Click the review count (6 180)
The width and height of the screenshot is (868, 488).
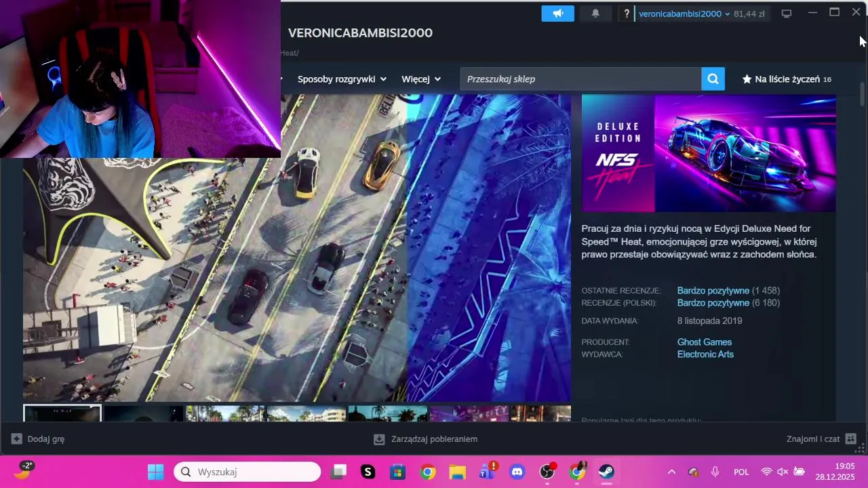pyautogui.click(x=766, y=303)
